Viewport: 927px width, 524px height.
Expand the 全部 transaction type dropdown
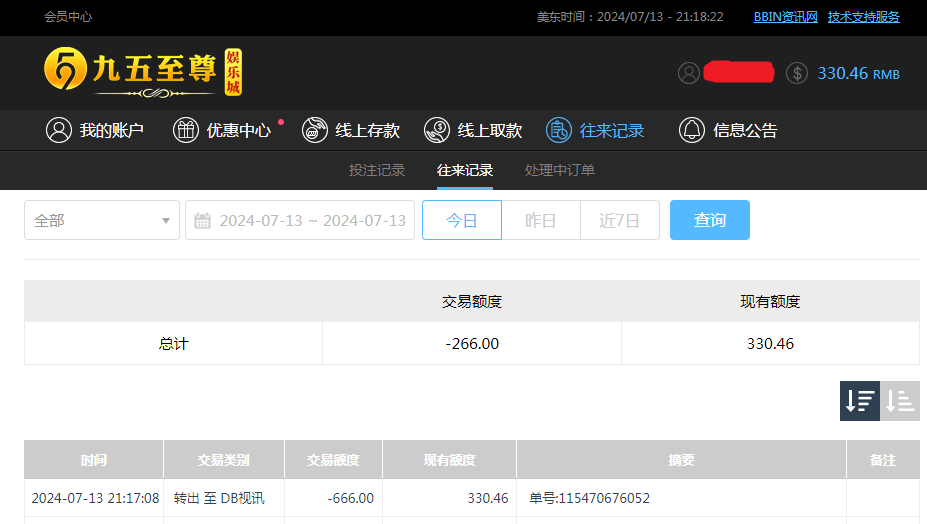pyautogui.click(x=102, y=220)
